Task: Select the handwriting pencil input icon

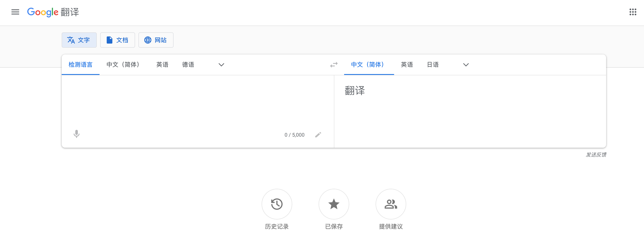Action: coord(318,135)
